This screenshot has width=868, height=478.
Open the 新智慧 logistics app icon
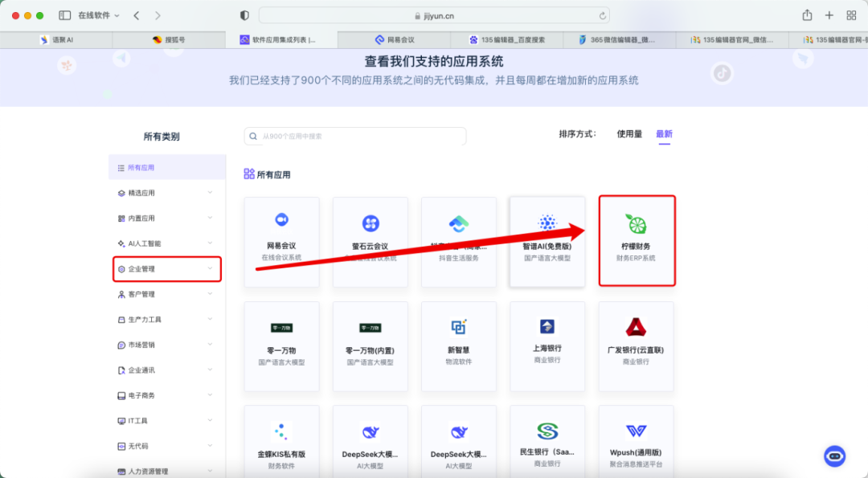[x=458, y=327]
